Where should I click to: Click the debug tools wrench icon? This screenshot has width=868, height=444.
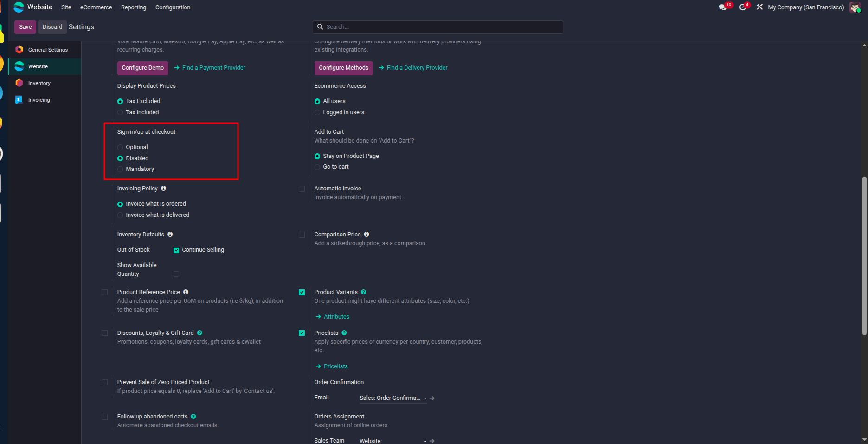point(759,7)
